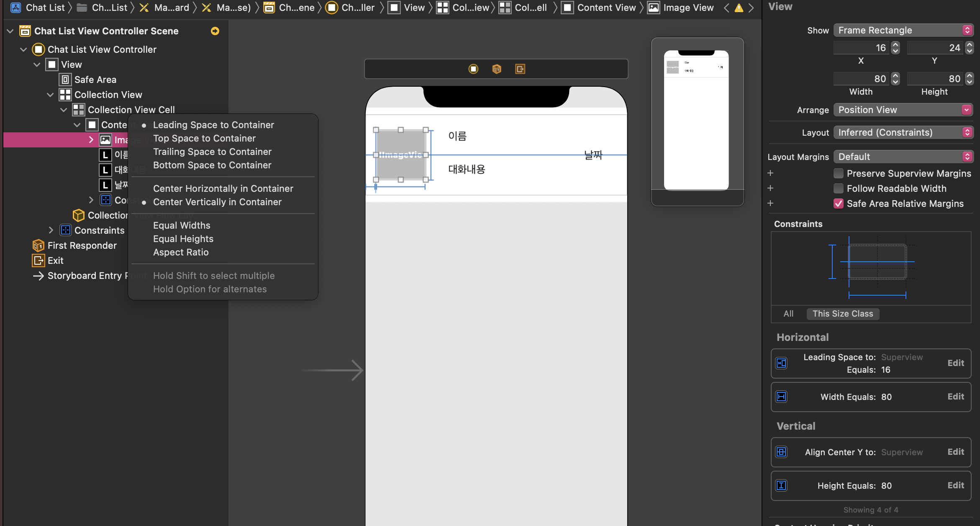Click the Width Equals constraint icon
This screenshot has height=526, width=980.
pyautogui.click(x=781, y=397)
